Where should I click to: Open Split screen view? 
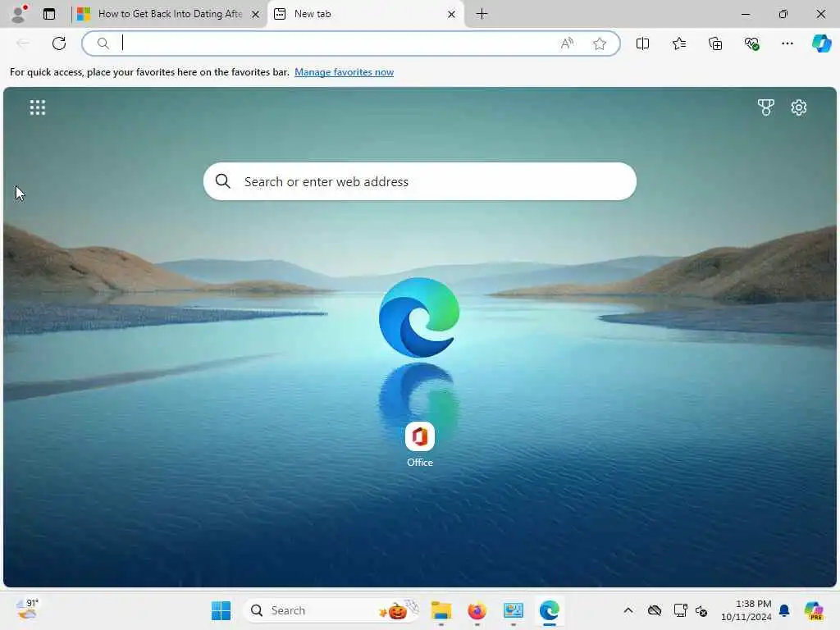pos(642,43)
